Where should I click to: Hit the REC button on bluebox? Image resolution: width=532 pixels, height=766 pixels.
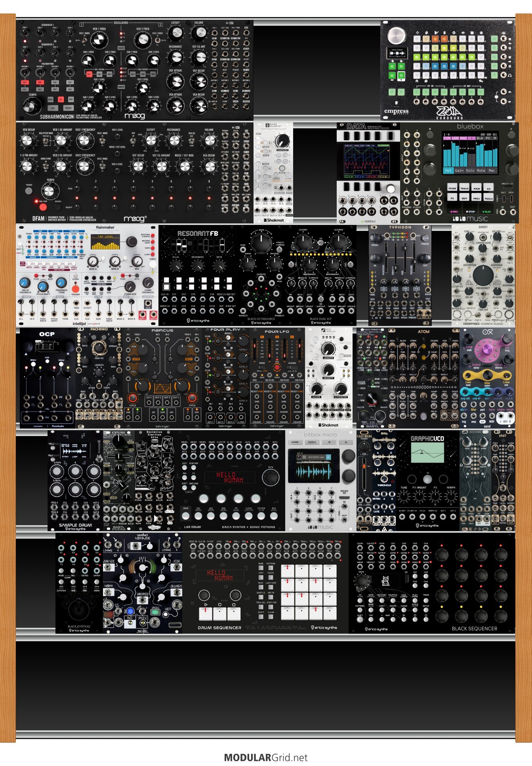click(x=454, y=212)
